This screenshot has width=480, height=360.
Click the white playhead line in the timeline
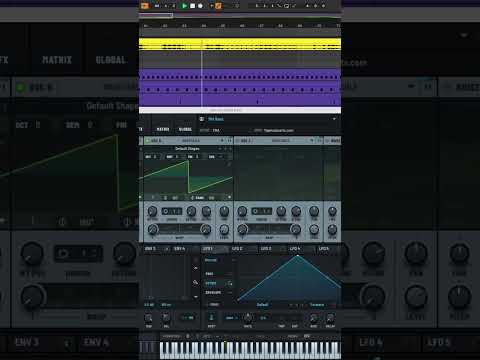tap(202, 73)
